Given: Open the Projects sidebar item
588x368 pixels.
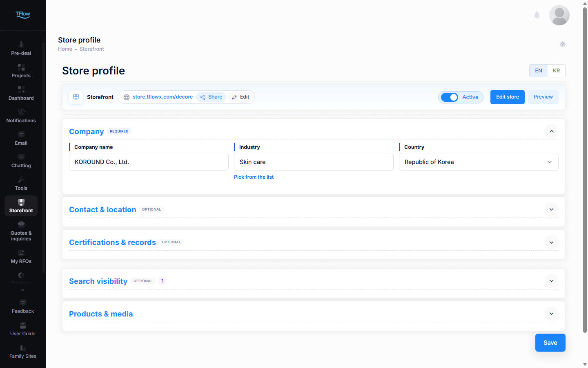Looking at the screenshot, I should pyautogui.click(x=21, y=71).
